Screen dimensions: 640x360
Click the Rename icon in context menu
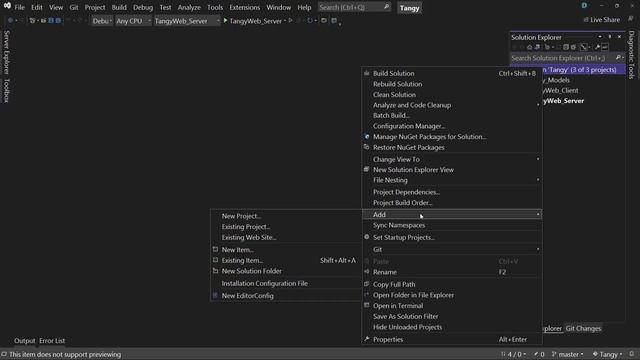pyautogui.click(x=367, y=271)
